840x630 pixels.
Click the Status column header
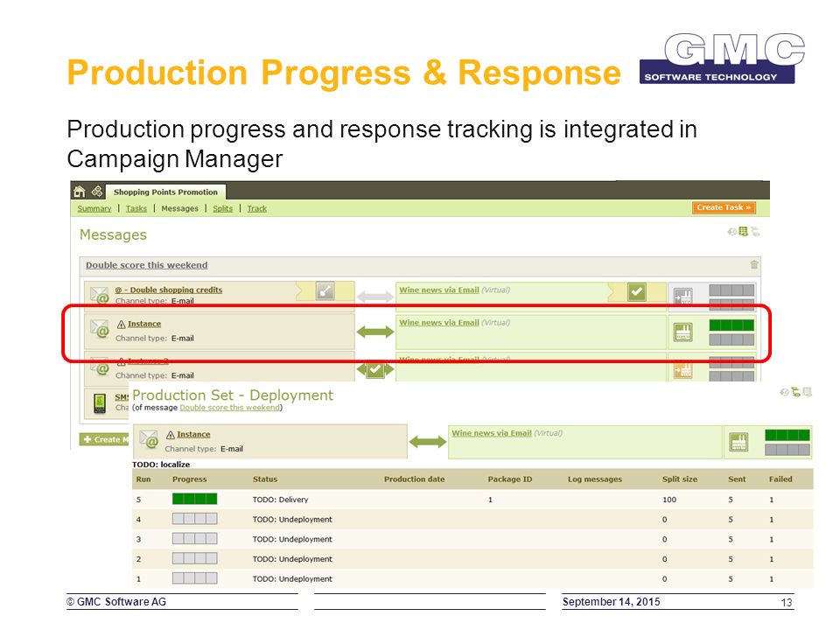[265, 479]
